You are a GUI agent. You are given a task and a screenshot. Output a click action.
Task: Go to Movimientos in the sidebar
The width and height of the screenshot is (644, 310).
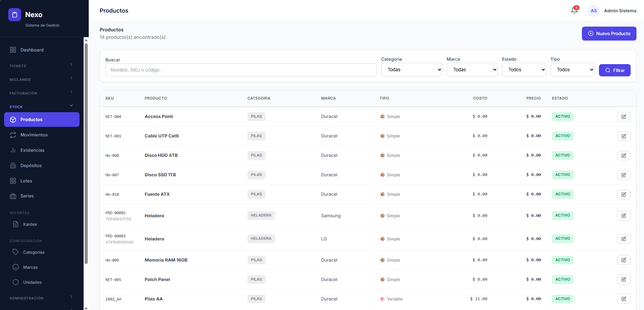click(x=34, y=135)
